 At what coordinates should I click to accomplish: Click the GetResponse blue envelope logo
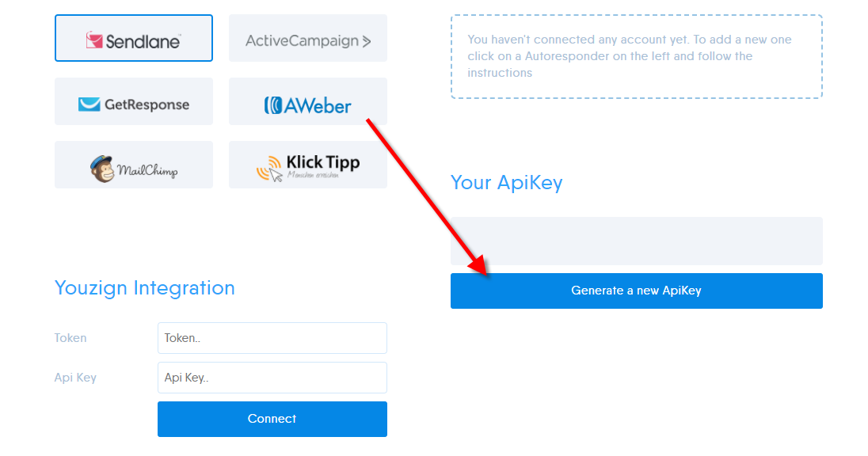coord(89,104)
